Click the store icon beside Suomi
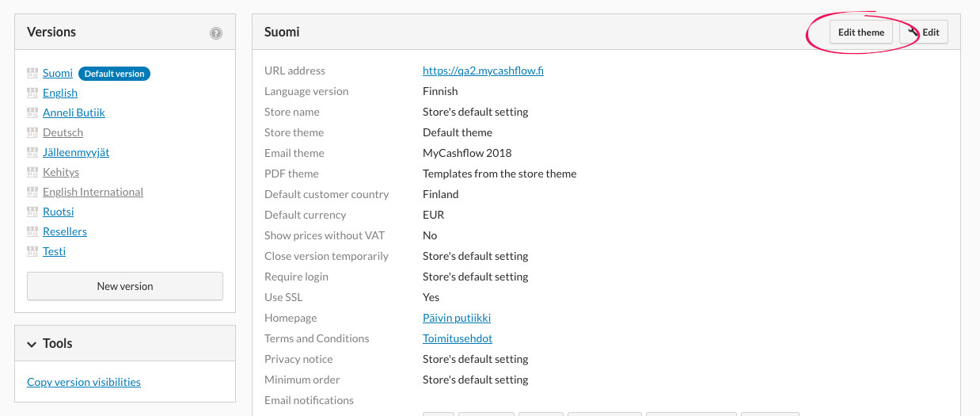This screenshot has height=416, width=980. [x=32, y=73]
